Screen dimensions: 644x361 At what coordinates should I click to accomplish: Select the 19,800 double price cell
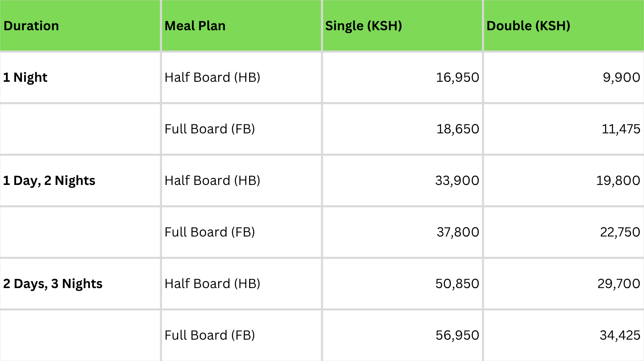pyautogui.click(x=618, y=180)
